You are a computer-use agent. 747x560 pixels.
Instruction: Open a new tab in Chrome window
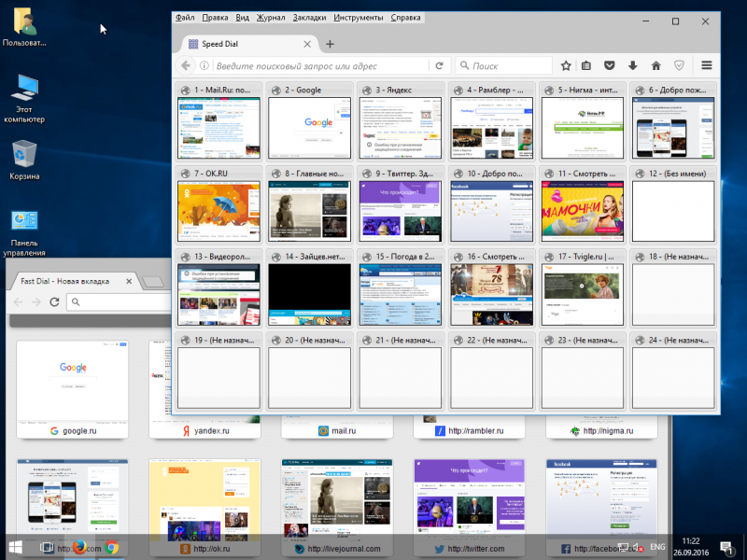click(x=153, y=282)
